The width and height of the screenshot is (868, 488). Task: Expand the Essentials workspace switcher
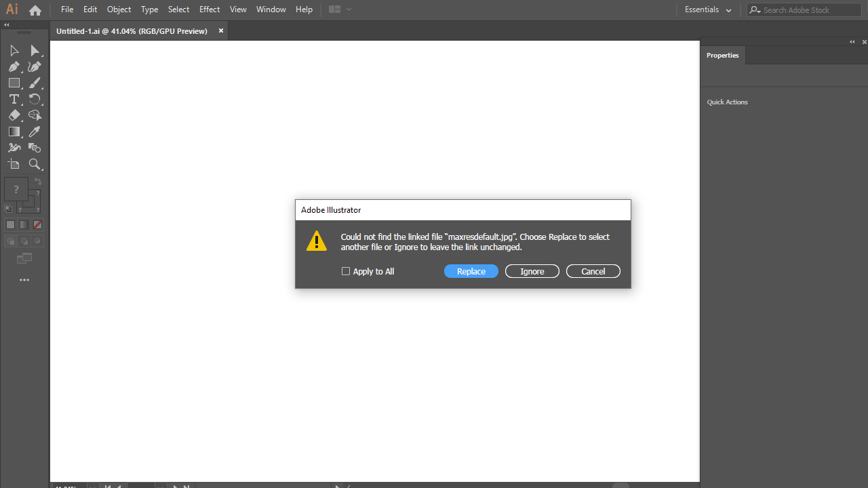coord(708,9)
